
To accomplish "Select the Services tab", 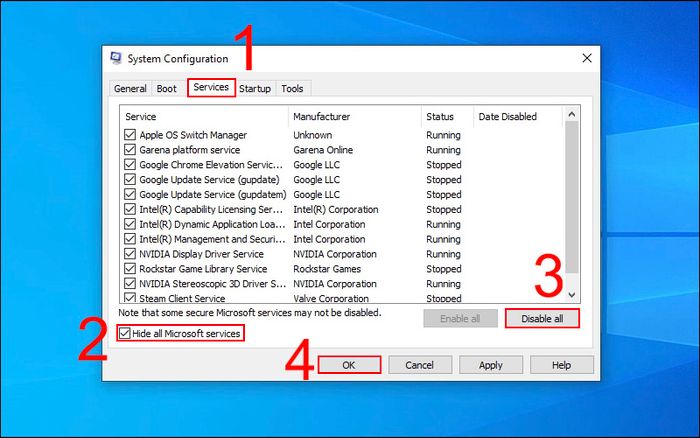I will pos(211,87).
